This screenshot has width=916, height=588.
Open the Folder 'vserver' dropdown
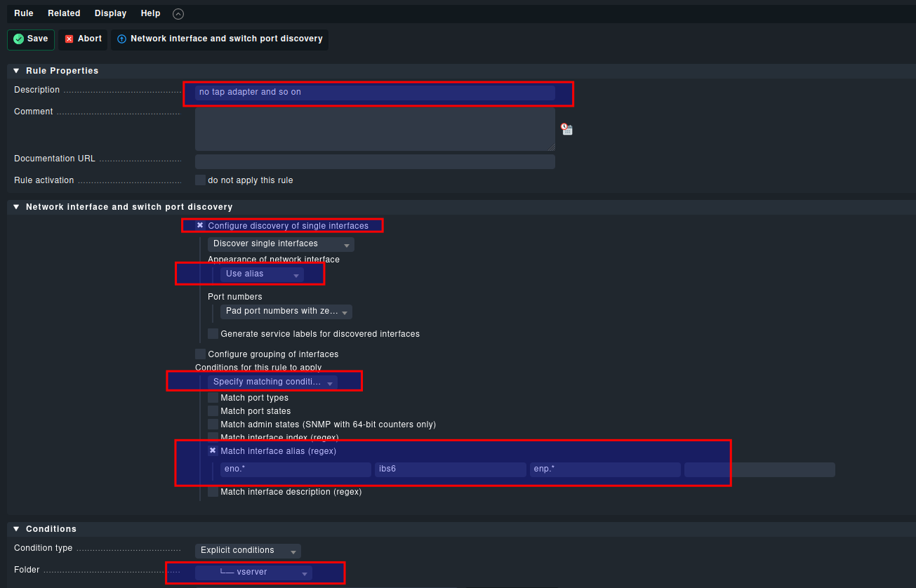point(253,573)
